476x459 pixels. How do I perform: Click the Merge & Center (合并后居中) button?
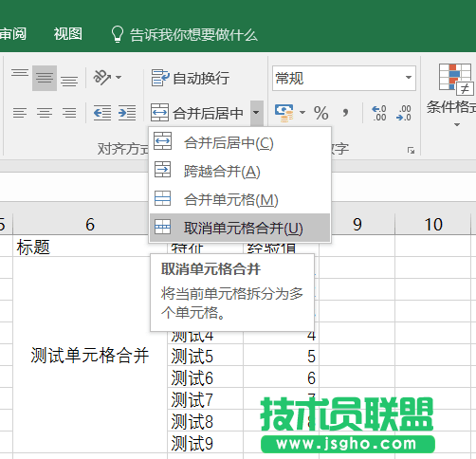[x=198, y=113]
